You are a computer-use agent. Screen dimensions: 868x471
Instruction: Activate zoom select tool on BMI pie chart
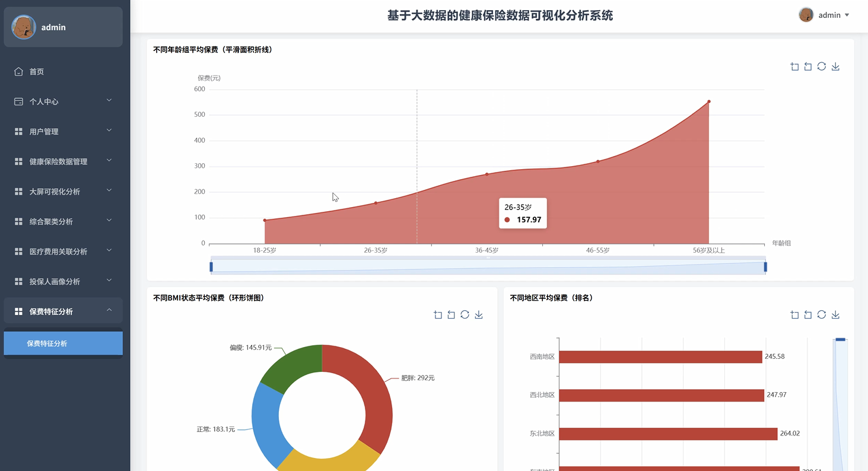[x=438, y=315]
